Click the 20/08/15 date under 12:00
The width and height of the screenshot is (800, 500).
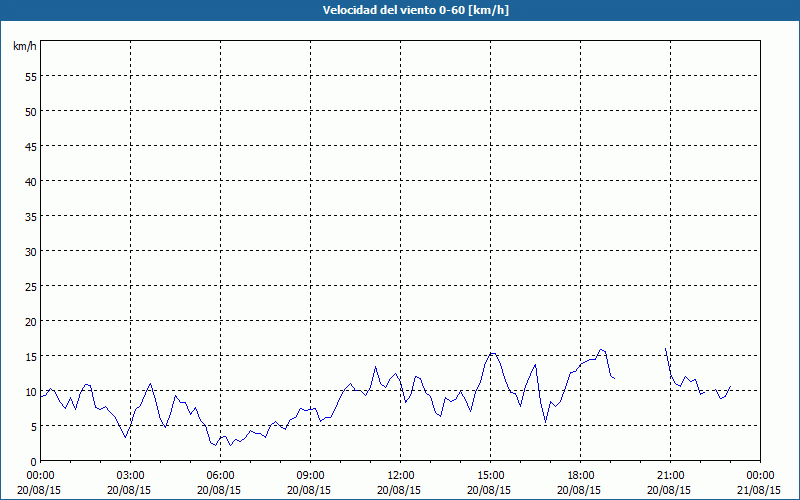399,490
